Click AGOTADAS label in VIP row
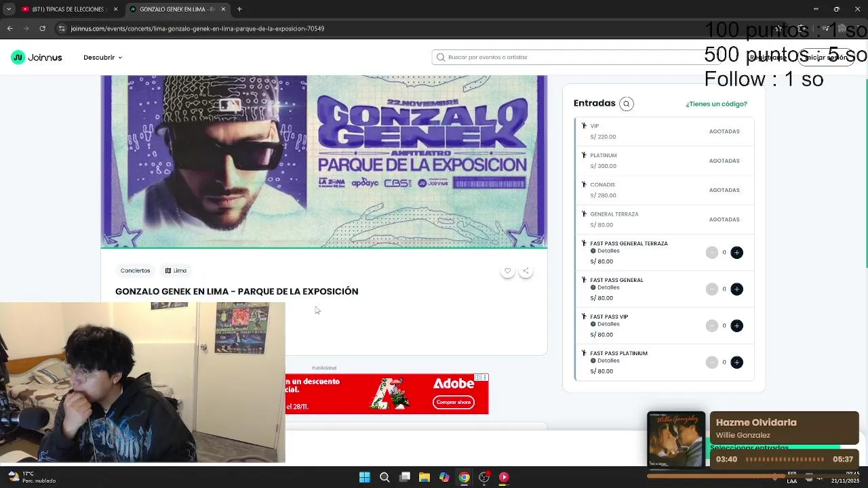The image size is (868, 488). (724, 131)
